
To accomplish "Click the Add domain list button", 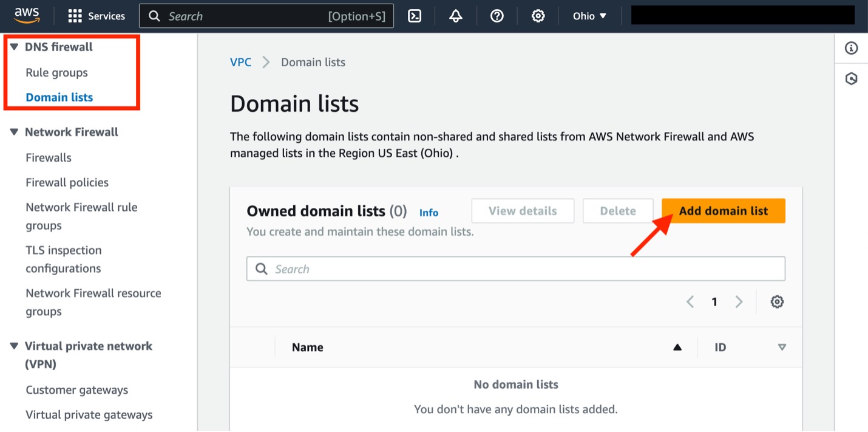I will (x=724, y=211).
